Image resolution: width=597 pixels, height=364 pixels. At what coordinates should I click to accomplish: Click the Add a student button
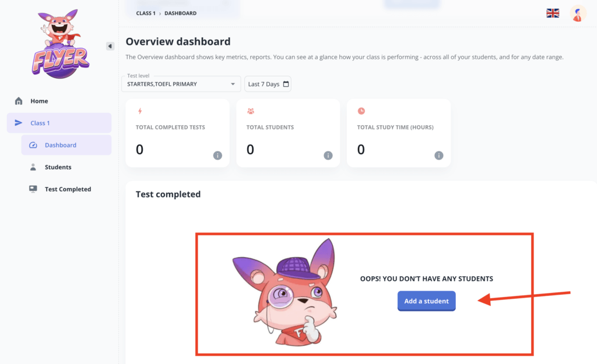pyautogui.click(x=426, y=301)
